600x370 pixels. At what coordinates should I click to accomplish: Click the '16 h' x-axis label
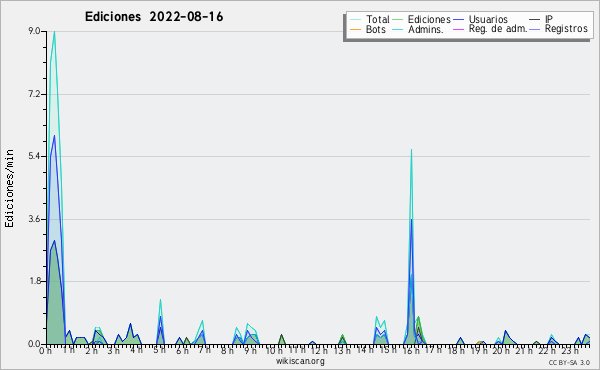[x=411, y=350]
